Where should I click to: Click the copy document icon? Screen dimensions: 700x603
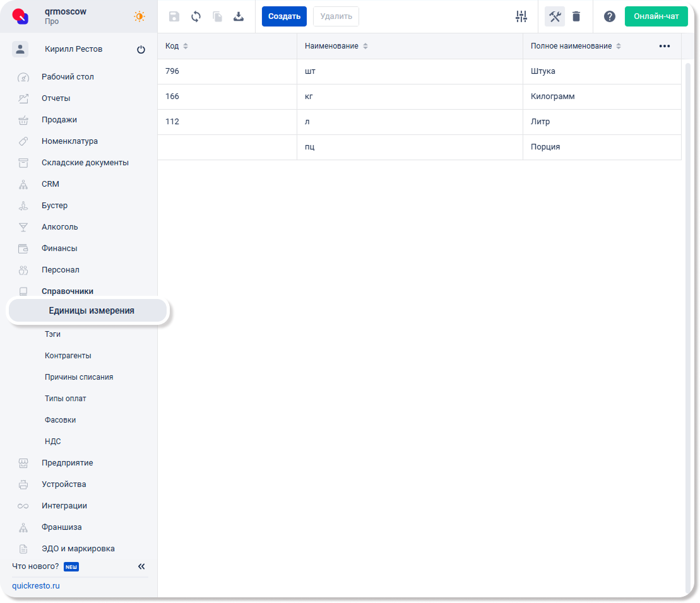pyautogui.click(x=217, y=17)
